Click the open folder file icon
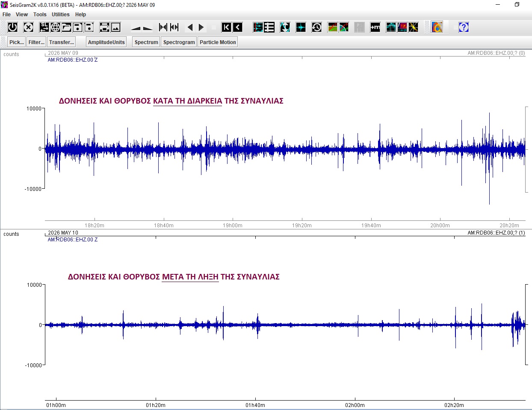 tap(66, 27)
